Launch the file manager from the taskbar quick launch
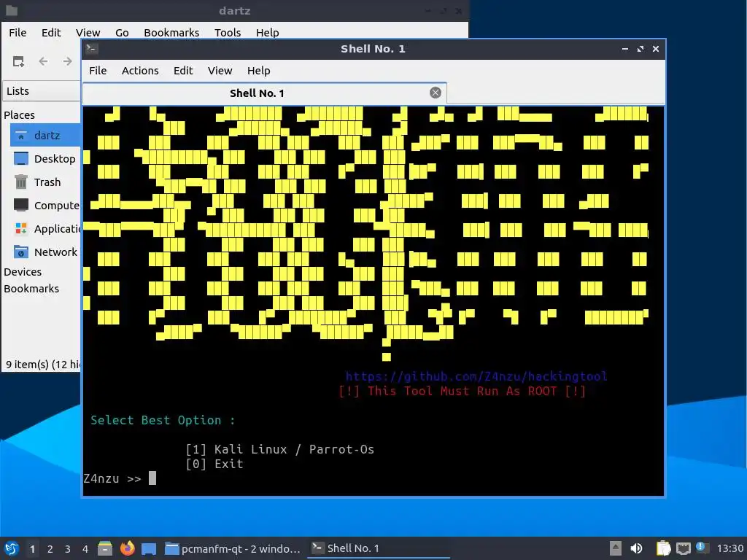The height and width of the screenshot is (560, 747). (105, 548)
